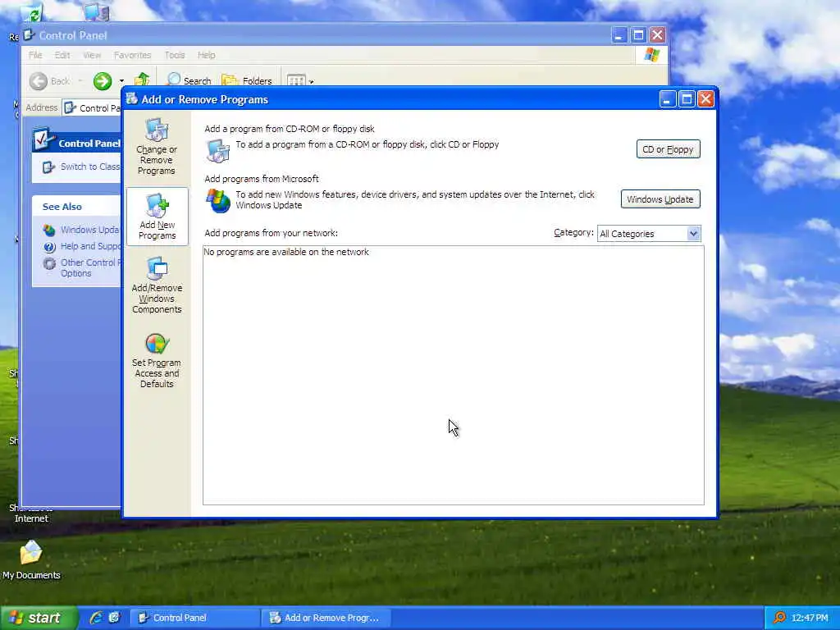Click the Microsoft Windows Update globe icon
Image resolution: width=840 pixels, height=630 pixels.
(218, 201)
